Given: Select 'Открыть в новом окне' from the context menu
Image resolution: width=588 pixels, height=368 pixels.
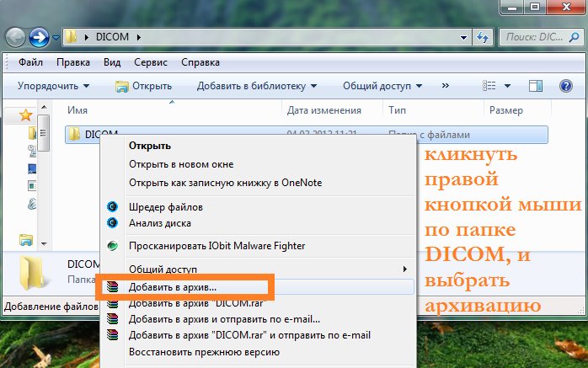Looking at the screenshot, I should point(181,164).
